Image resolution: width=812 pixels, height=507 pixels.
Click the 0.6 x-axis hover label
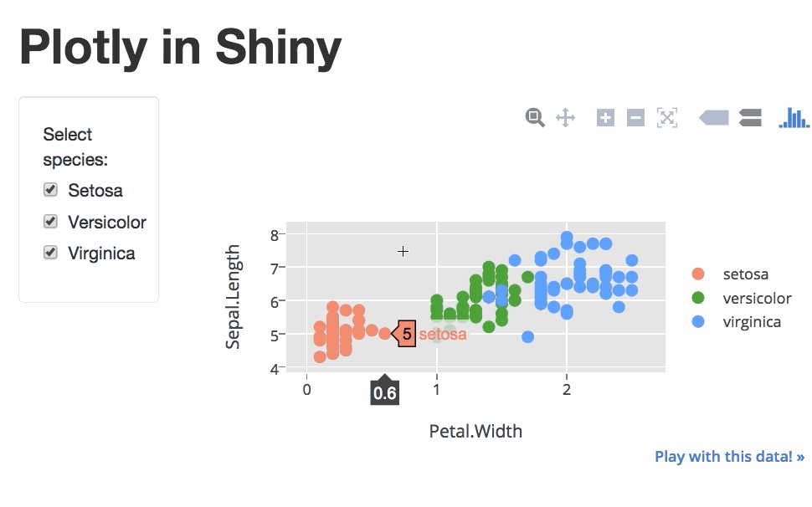(x=385, y=392)
